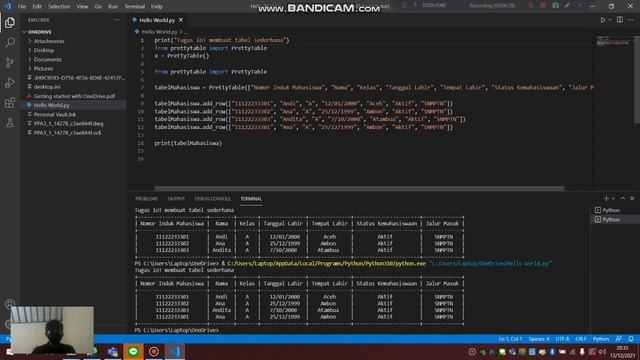
Task: Open Explorer panel More Actions ellipsis
Action: click(x=117, y=20)
